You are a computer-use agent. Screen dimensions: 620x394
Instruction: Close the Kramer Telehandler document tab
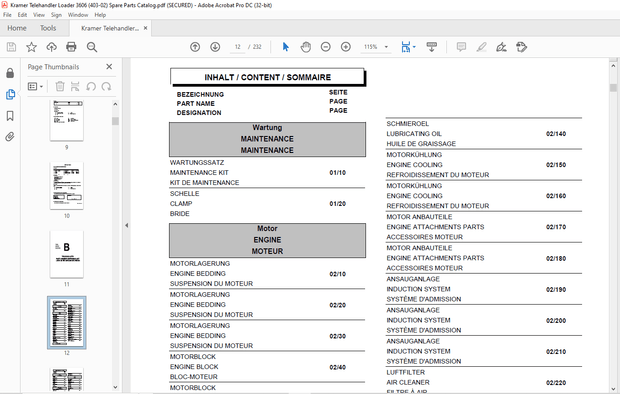coord(146,28)
